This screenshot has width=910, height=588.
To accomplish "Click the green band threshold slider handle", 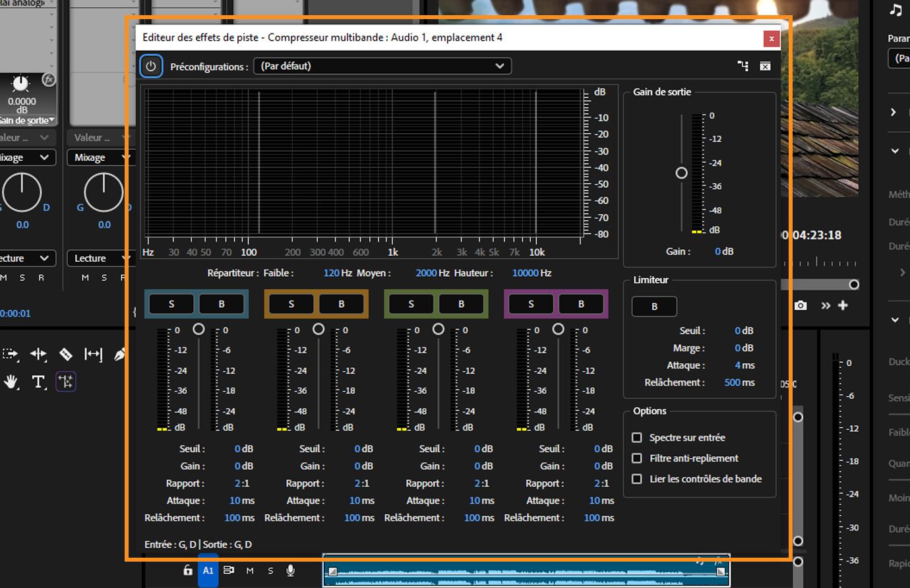I will point(439,328).
